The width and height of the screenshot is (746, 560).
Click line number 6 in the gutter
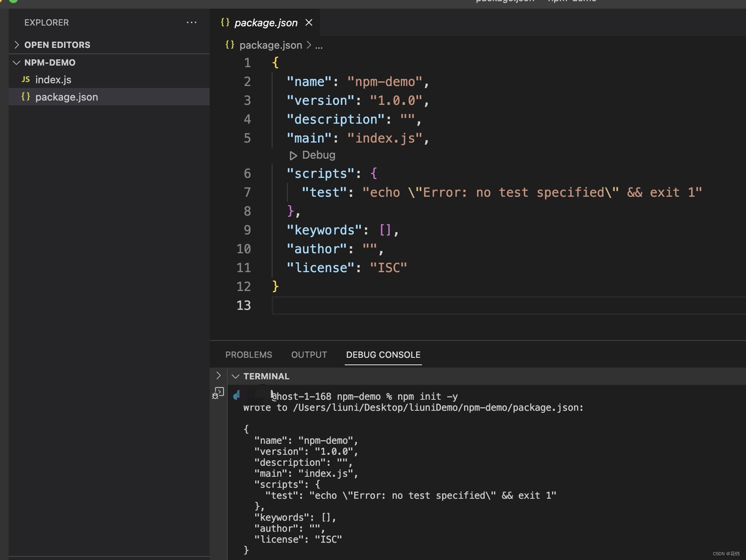pos(247,173)
